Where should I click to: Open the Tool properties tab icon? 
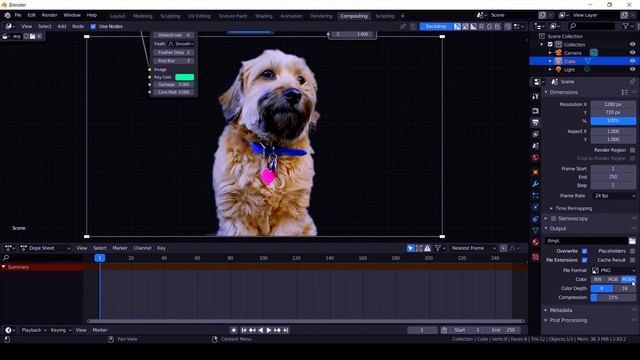point(536,96)
